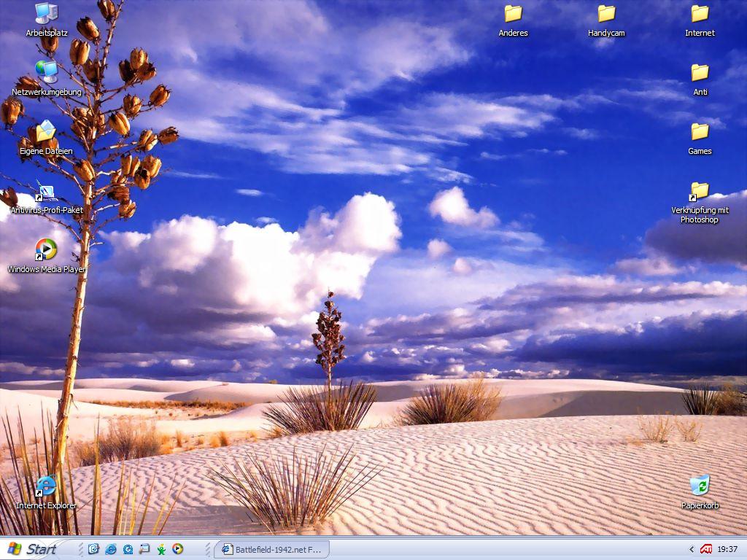This screenshot has width=747, height=560.
Task: Switch to Battlefield-1942.net taskbar window
Action: pos(271,550)
